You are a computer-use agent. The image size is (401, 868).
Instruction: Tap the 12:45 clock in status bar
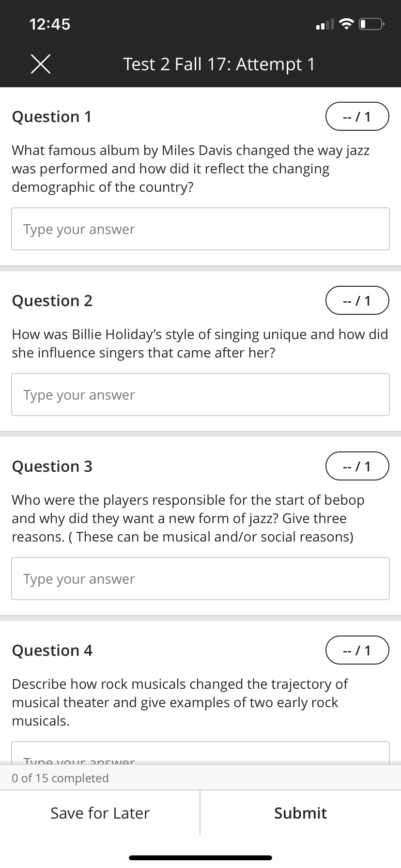50,24
